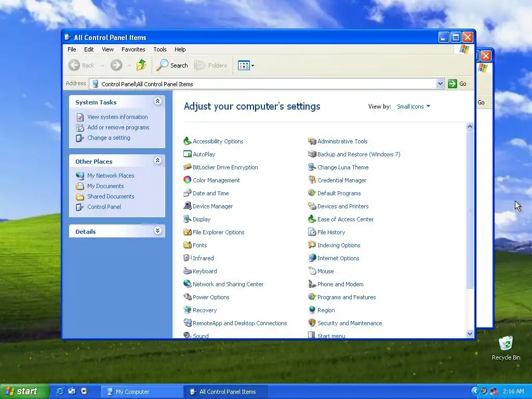The image size is (532, 399).
Task: Open the Fonts folder icon
Action: [x=187, y=245]
